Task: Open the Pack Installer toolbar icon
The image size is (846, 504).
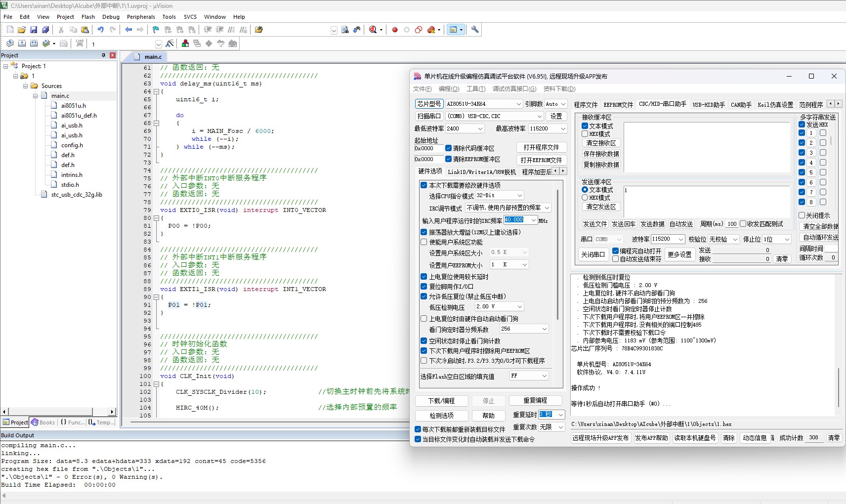Action: point(233,43)
